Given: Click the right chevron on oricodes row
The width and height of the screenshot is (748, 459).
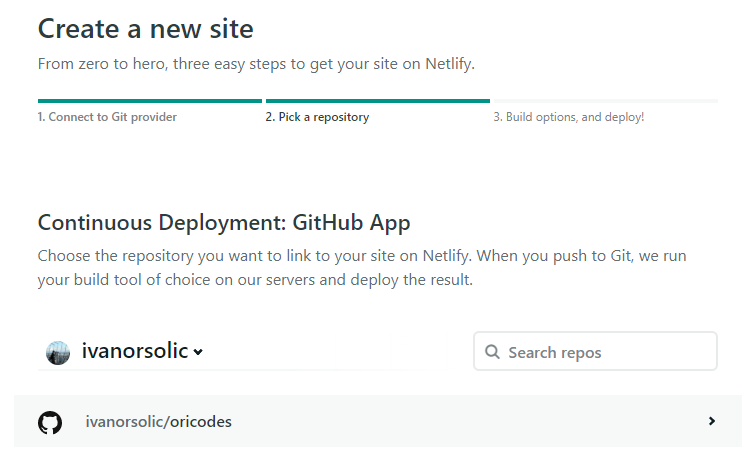Looking at the screenshot, I should [712, 421].
